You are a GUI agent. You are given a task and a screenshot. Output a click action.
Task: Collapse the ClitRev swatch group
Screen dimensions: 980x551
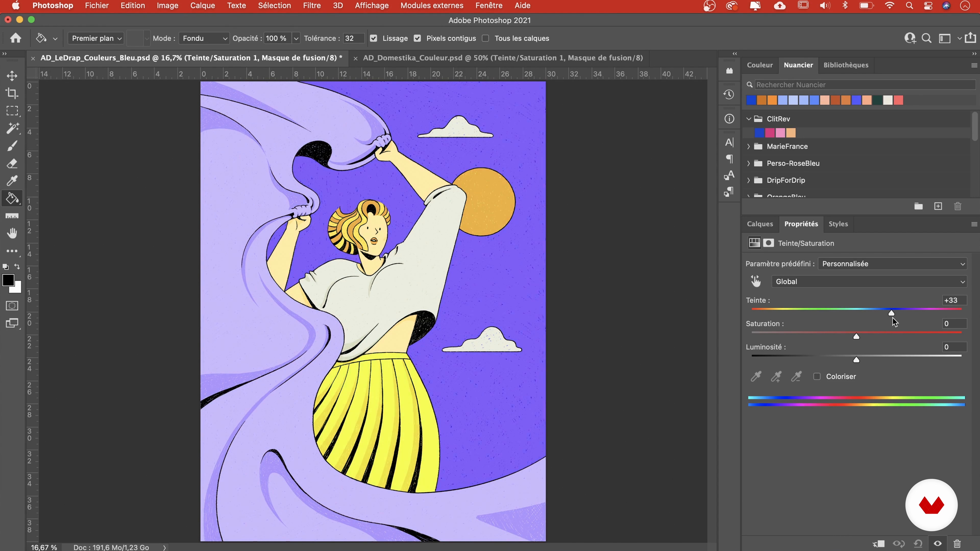coord(749,119)
